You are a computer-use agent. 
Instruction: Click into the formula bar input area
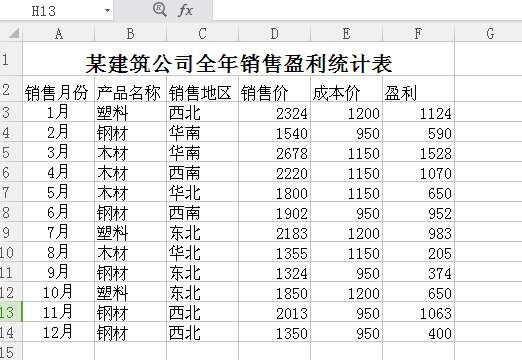point(367,10)
